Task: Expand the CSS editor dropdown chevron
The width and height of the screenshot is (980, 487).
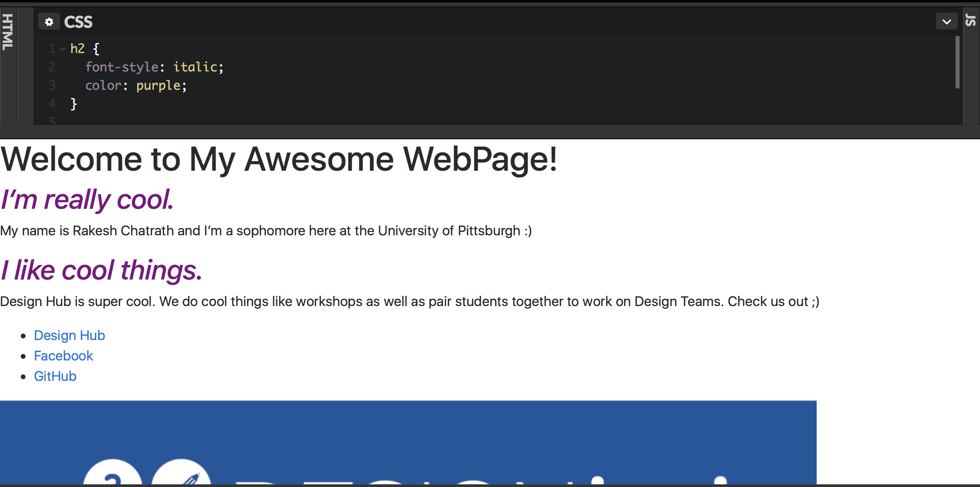Action: pos(947,22)
